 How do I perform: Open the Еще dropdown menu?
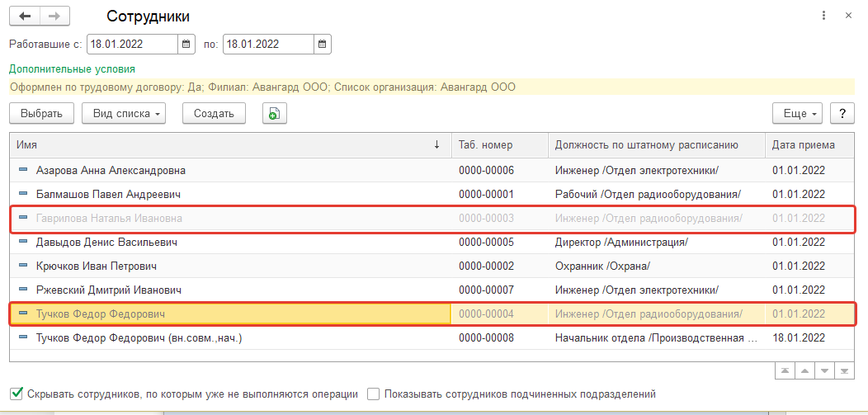(797, 114)
